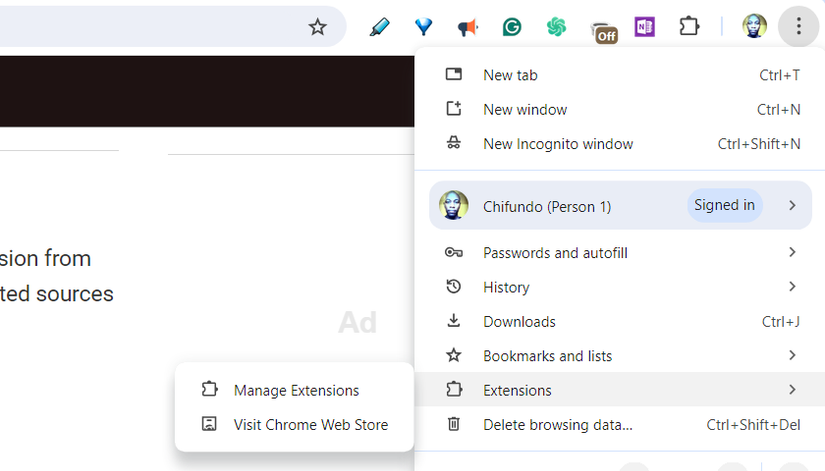Image resolution: width=825 pixels, height=471 pixels.
Task: Open the OneNote Web Clipper extension
Action: [645, 27]
